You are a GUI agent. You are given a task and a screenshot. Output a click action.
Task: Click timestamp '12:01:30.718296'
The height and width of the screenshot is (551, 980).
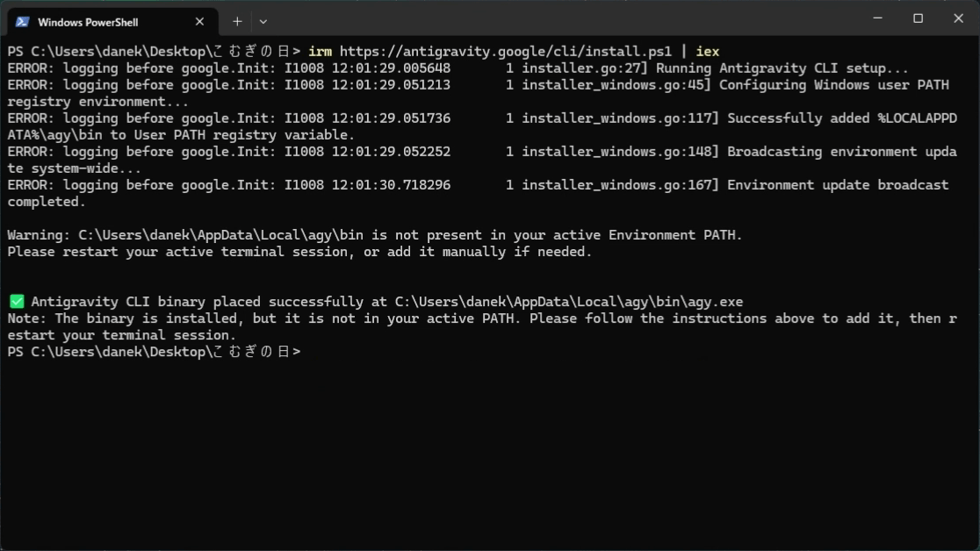391,185
